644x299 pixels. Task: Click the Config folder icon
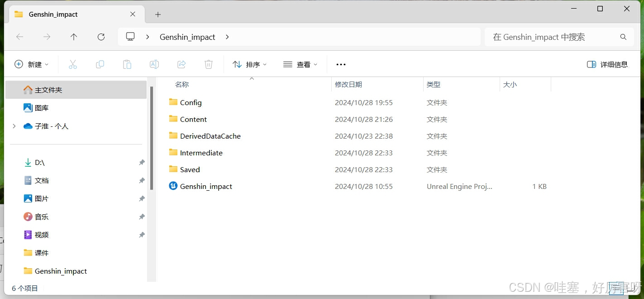[173, 102]
